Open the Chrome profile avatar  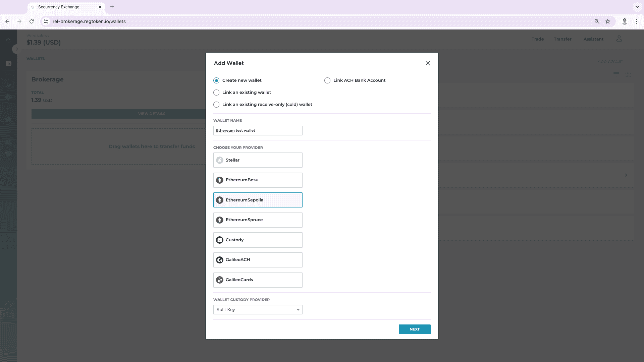point(625,21)
